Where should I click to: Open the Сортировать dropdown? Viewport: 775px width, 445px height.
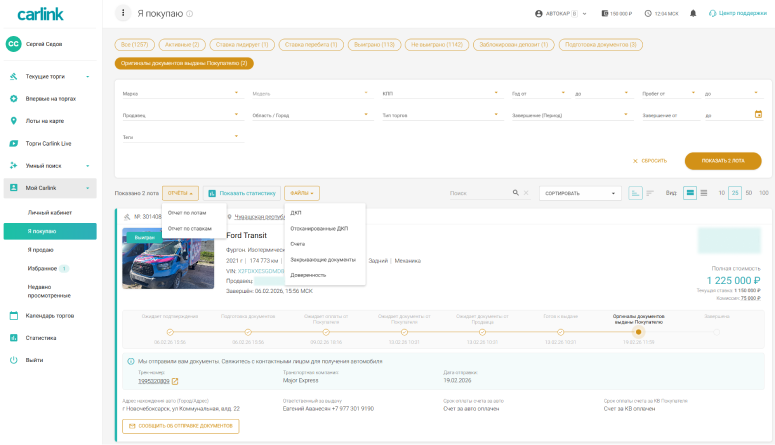(x=579, y=192)
